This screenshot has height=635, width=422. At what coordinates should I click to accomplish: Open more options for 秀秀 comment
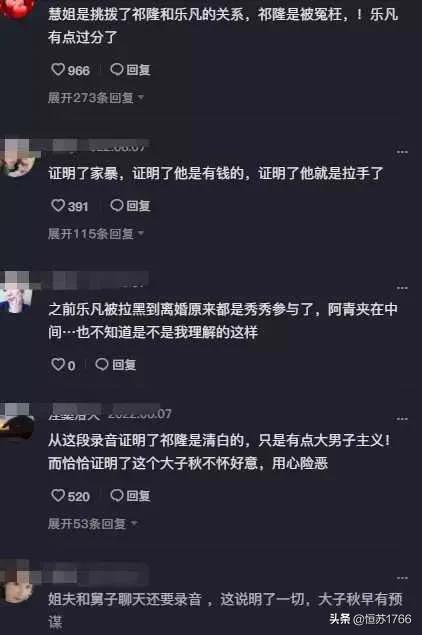pos(402,288)
